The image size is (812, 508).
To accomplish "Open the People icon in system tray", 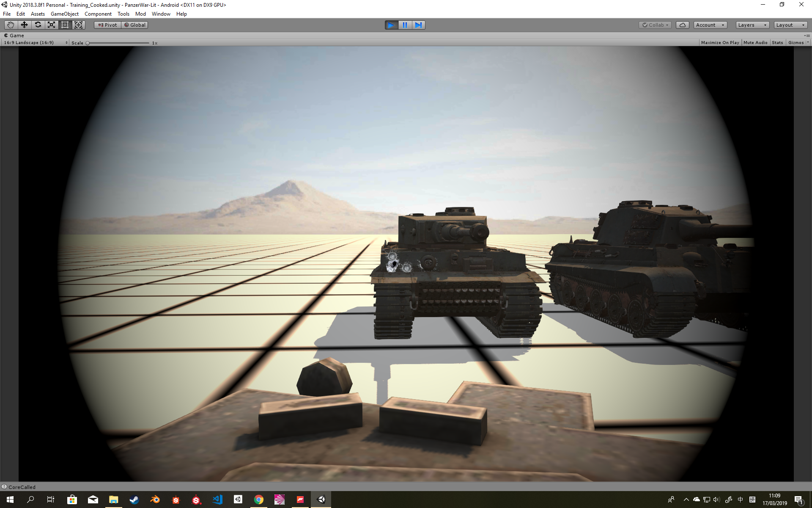I will click(x=671, y=500).
